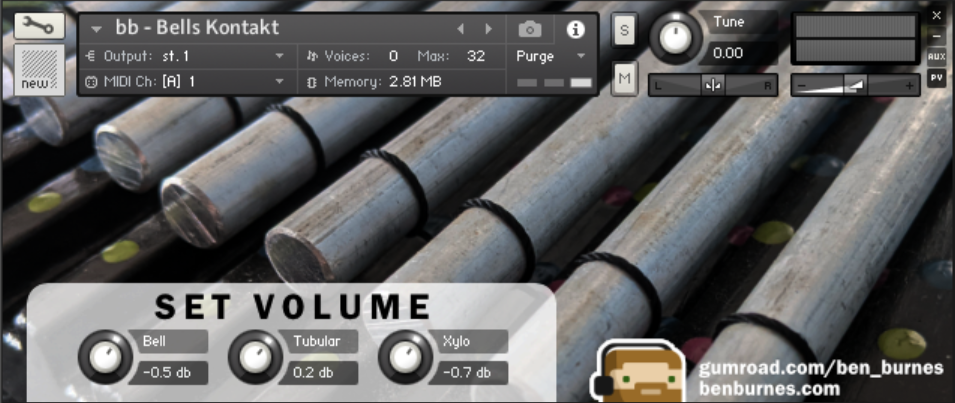Adjust the instrument volume slider
The image size is (955, 403).
855,86
